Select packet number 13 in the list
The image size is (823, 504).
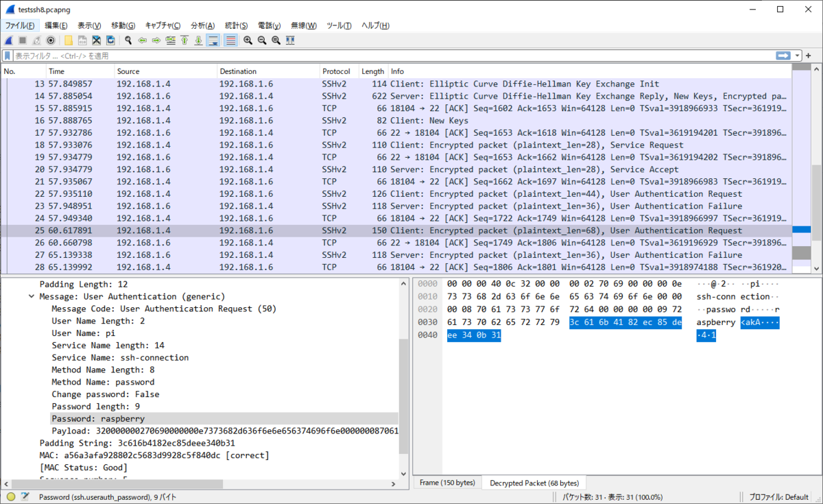[206, 84]
